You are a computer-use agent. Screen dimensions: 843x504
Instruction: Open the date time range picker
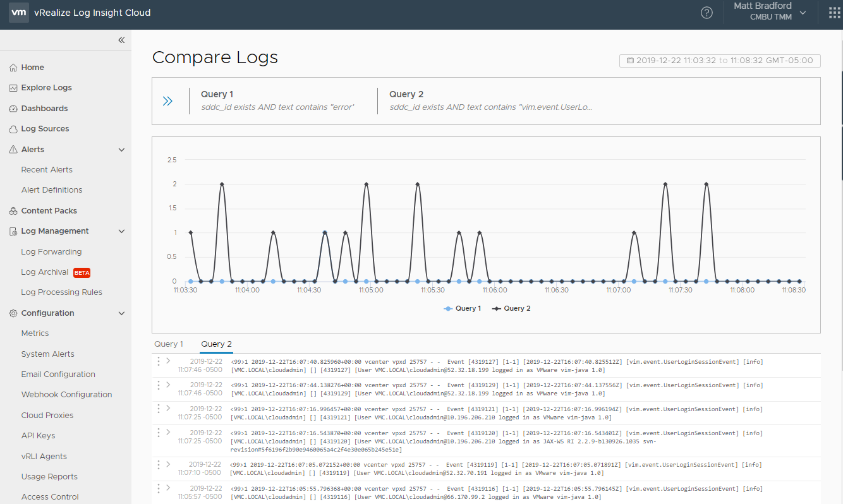[x=720, y=61]
